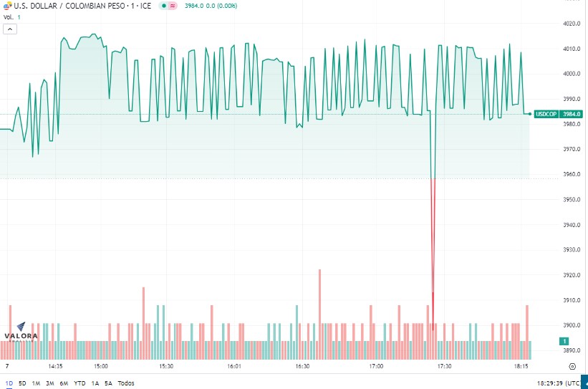This screenshot has height=389, width=588.
Task: Select the 1M time range
Action: point(36,383)
